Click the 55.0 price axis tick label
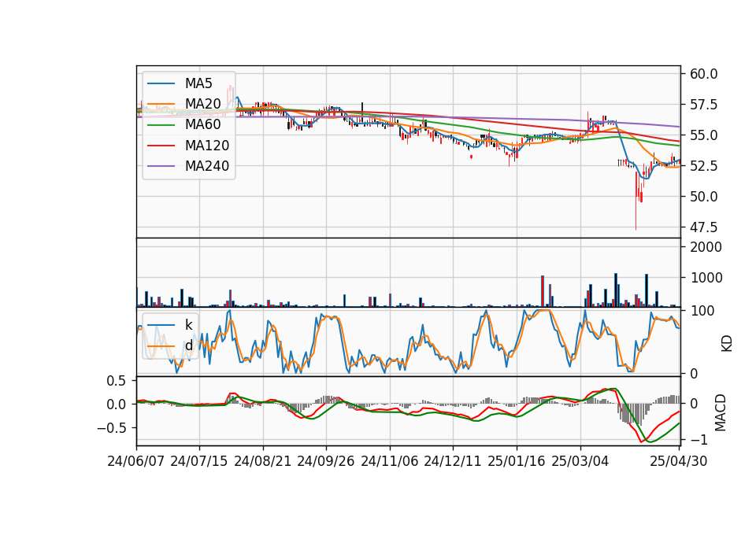756x543 pixels. [x=703, y=135]
